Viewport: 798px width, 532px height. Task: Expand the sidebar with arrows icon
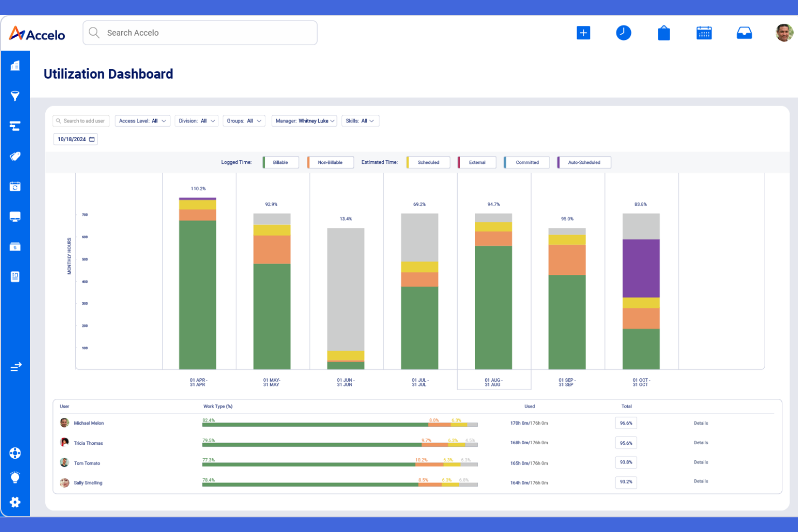click(16, 367)
